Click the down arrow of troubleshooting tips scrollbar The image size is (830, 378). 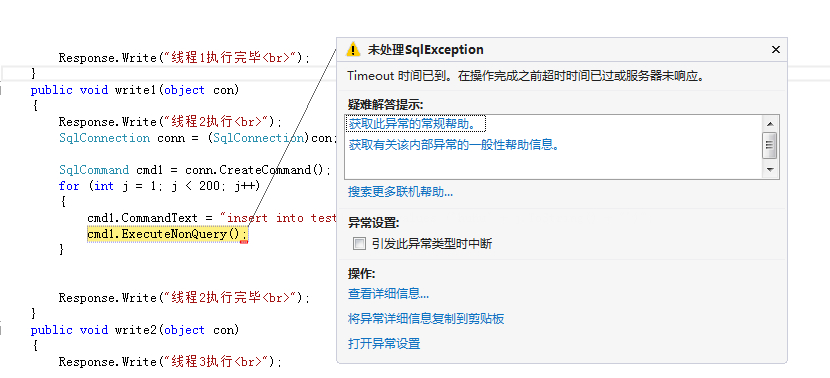pyautogui.click(x=770, y=170)
